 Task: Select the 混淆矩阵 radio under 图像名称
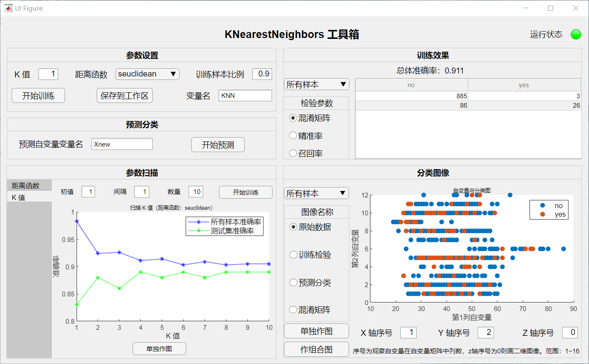click(293, 310)
